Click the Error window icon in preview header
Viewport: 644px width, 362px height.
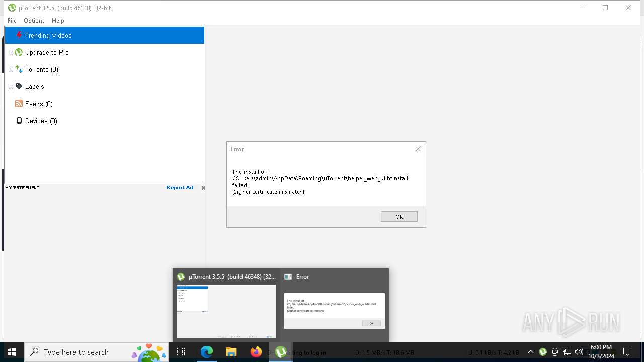point(288,277)
